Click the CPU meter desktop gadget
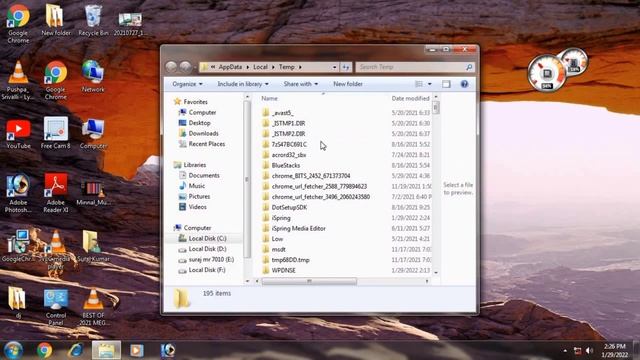 point(547,73)
